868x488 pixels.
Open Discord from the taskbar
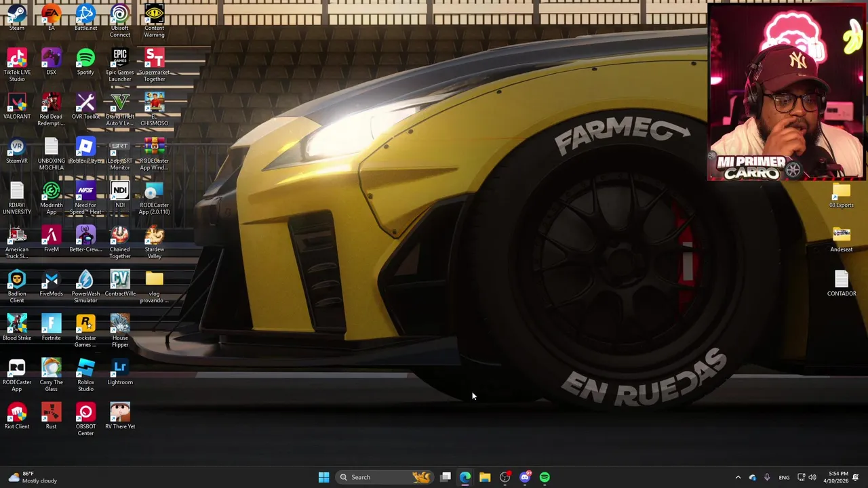click(525, 477)
